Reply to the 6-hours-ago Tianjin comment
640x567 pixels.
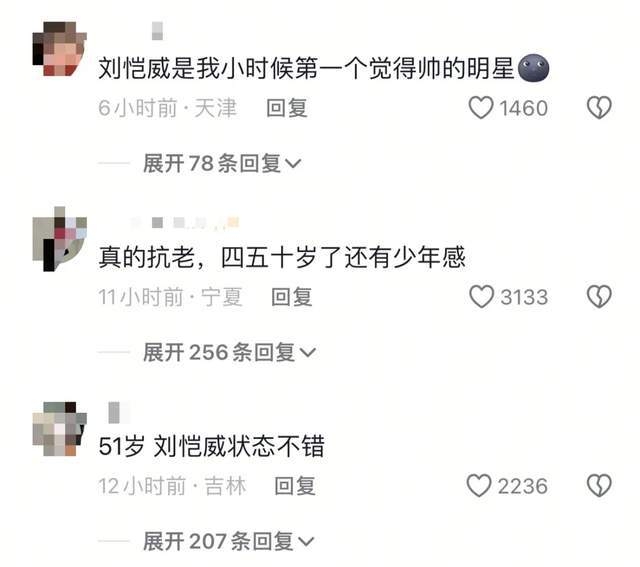tap(287, 108)
